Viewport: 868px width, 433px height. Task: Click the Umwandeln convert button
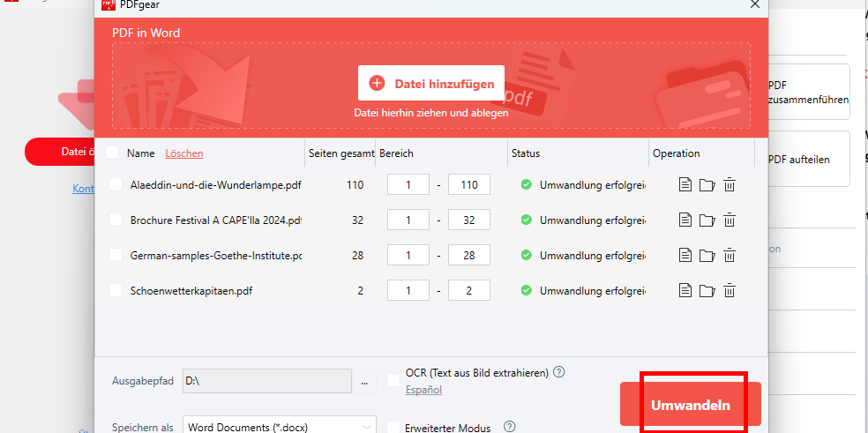[x=691, y=404]
